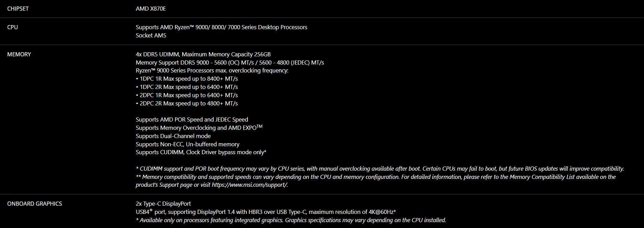Screen dimensions: 644x228
Task: Click the Supports Dual-Channel mode line
Action: coord(173,136)
